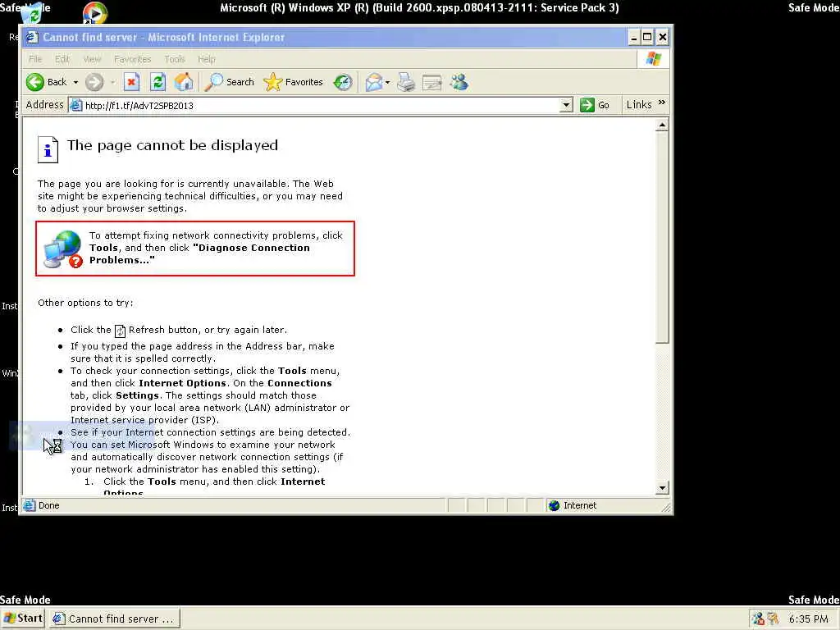Click the Forward arrow icon

[94, 82]
